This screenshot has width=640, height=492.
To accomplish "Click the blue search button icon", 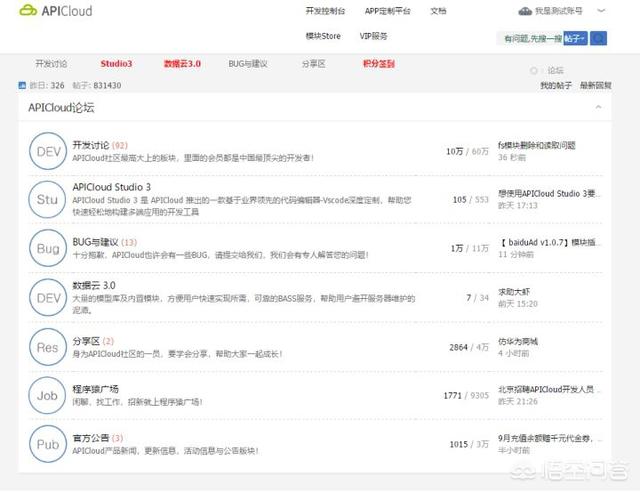I will [x=599, y=38].
